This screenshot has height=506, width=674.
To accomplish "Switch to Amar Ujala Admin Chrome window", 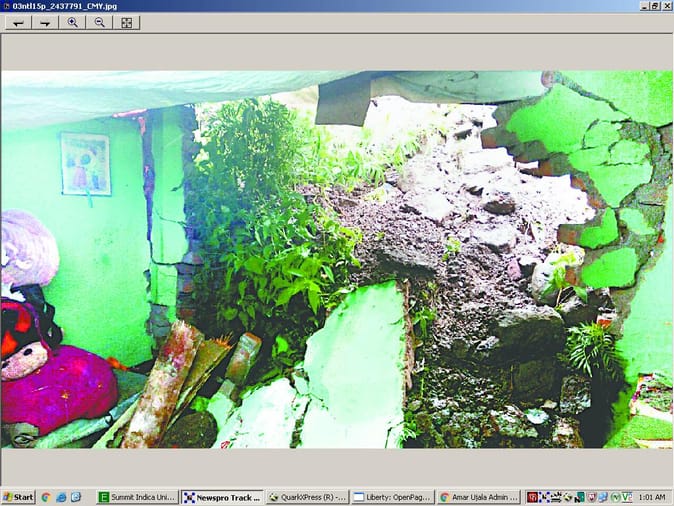I will click(477, 497).
